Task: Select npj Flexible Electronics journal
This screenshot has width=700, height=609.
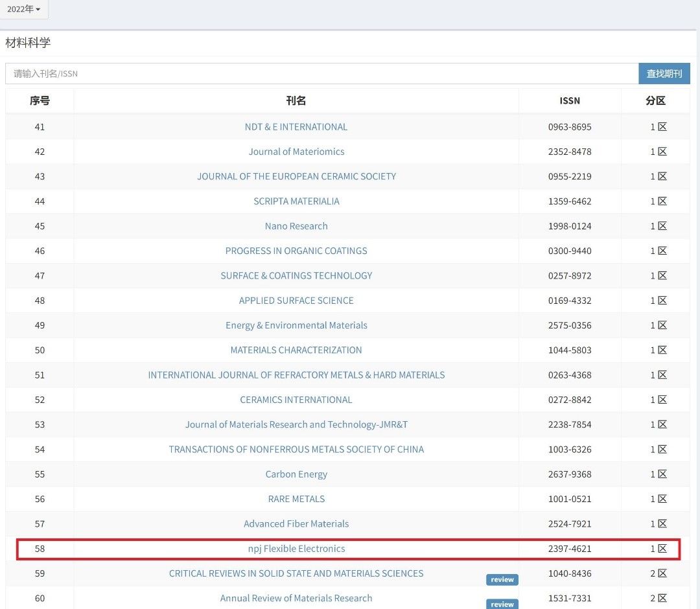Action: (x=296, y=549)
